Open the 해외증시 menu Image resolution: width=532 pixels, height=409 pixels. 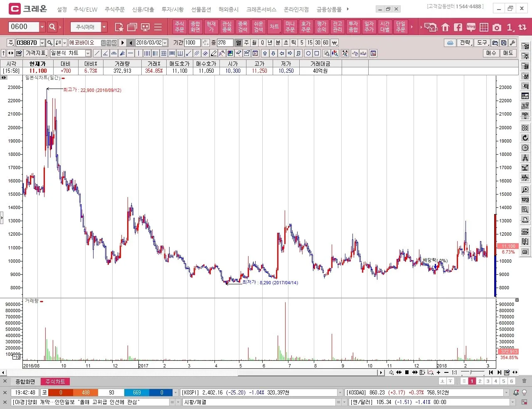229,9
